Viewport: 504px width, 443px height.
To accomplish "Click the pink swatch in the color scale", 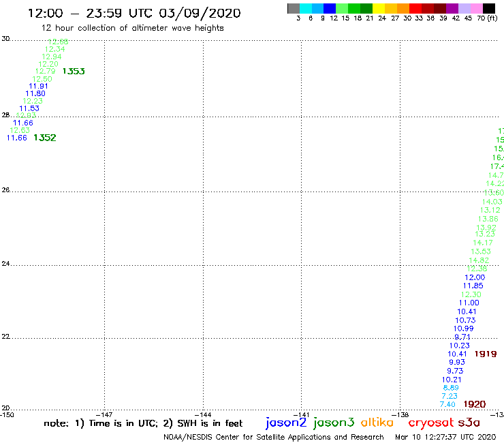I will click(476, 8).
